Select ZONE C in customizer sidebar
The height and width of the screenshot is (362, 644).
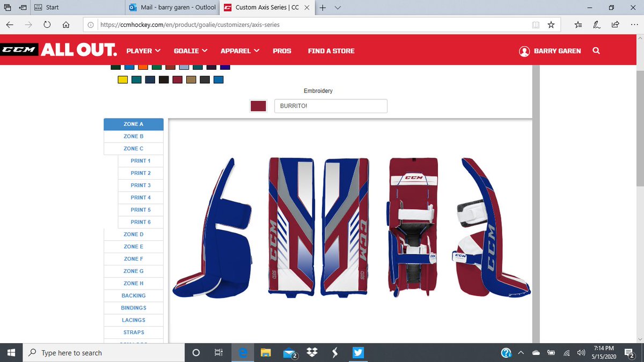133,149
